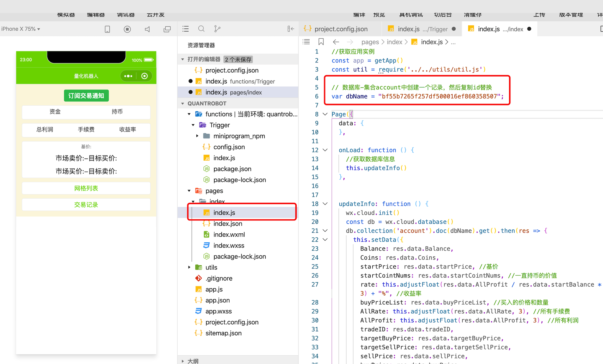Image resolution: width=603 pixels, height=364 pixels.
Task: Fold the updateInfo function at line 18
Action: pyautogui.click(x=325, y=204)
